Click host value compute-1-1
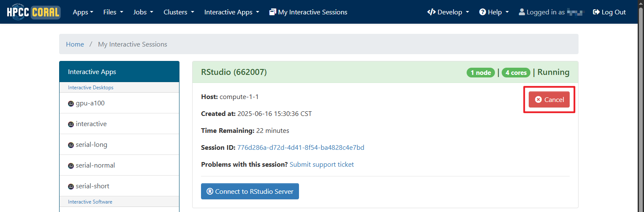The image size is (644, 212). pos(239,96)
